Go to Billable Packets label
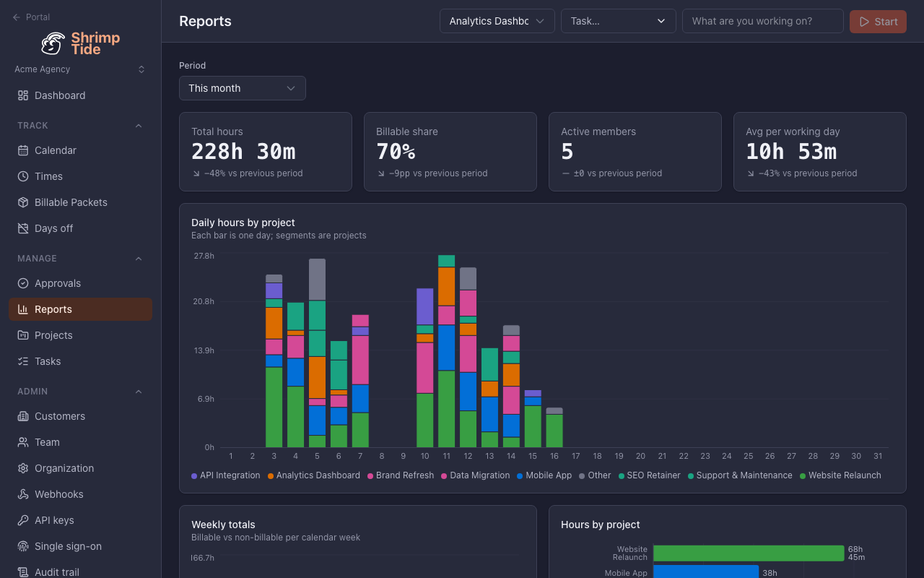 71,202
